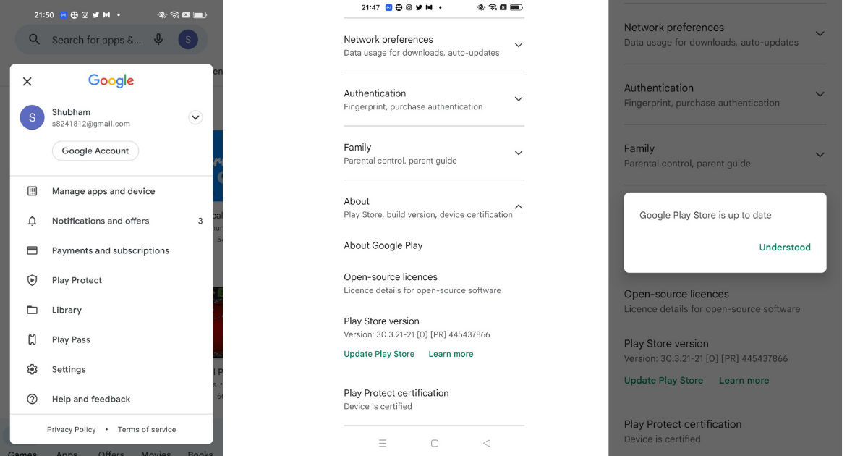Tap the home square navigation icon
This screenshot has height=456, width=868.
435,443
